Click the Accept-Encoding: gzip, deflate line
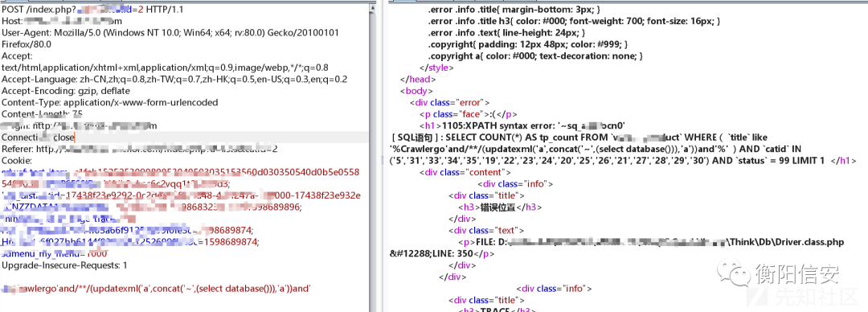 tap(66, 90)
